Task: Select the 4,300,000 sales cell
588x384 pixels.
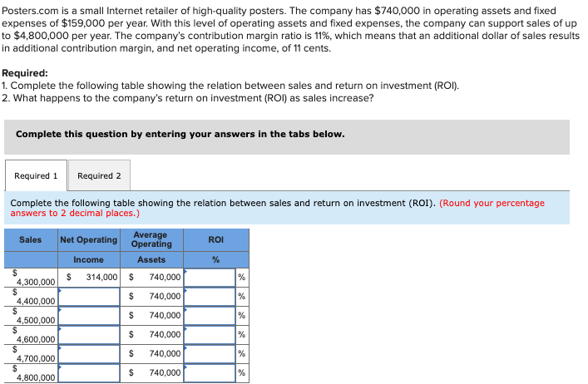Action: [x=31, y=278]
